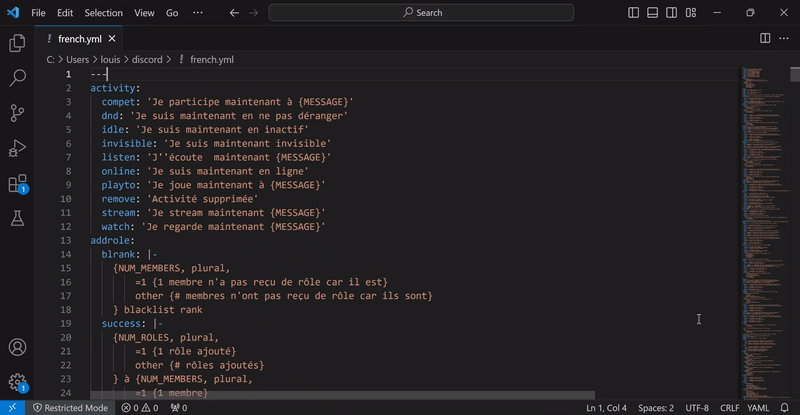Click '{NUM_ROLES, plural,' on line 20
The height and width of the screenshot is (415, 800).
coord(166,337)
